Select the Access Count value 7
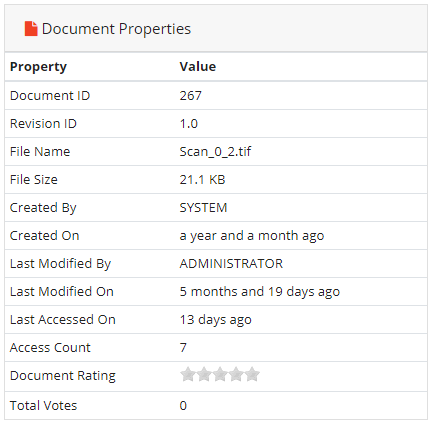The height and width of the screenshot is (433, 433). [x=183, y=348]
